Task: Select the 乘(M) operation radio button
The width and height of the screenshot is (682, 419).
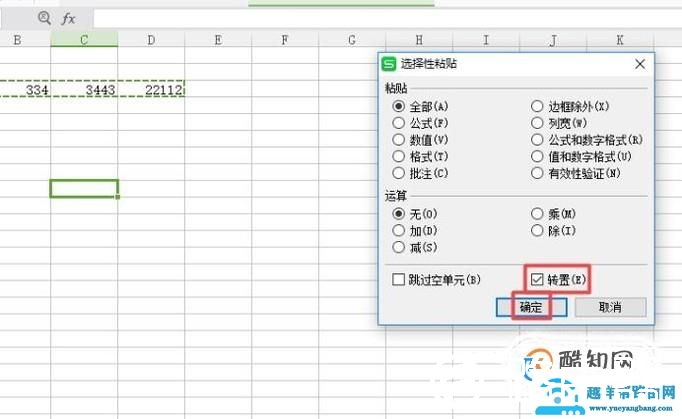Action: pos(537,214)
